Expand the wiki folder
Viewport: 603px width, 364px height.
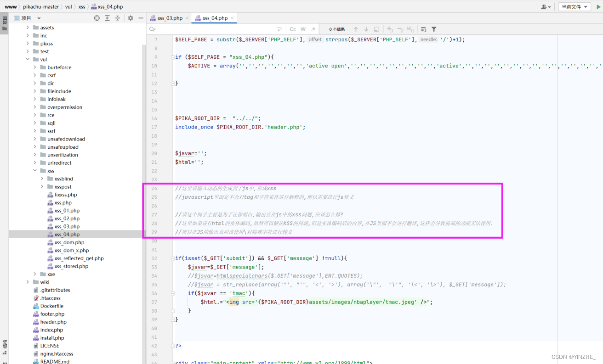[28, 282]
